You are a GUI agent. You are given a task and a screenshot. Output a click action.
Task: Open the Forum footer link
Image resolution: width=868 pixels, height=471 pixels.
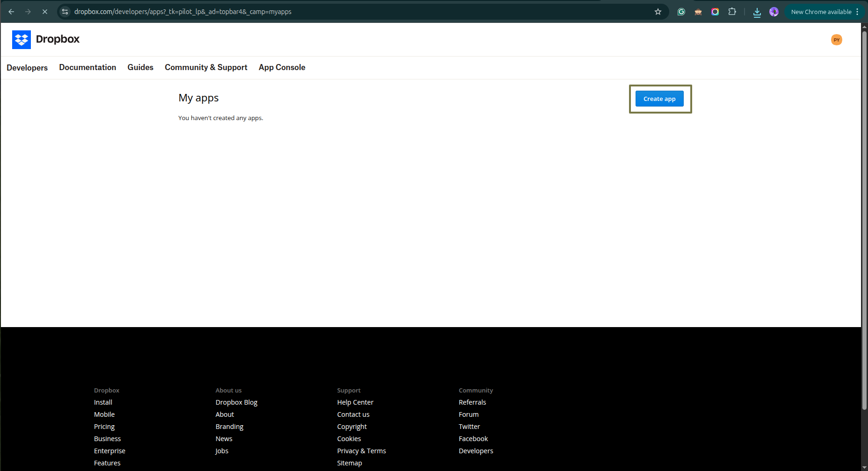pos(469,414)
